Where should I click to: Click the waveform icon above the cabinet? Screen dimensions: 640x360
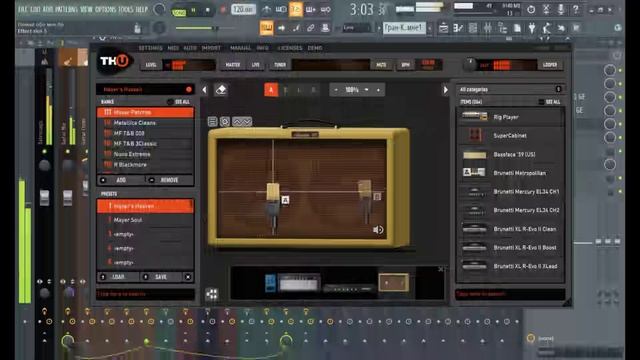tap(242, 122)
